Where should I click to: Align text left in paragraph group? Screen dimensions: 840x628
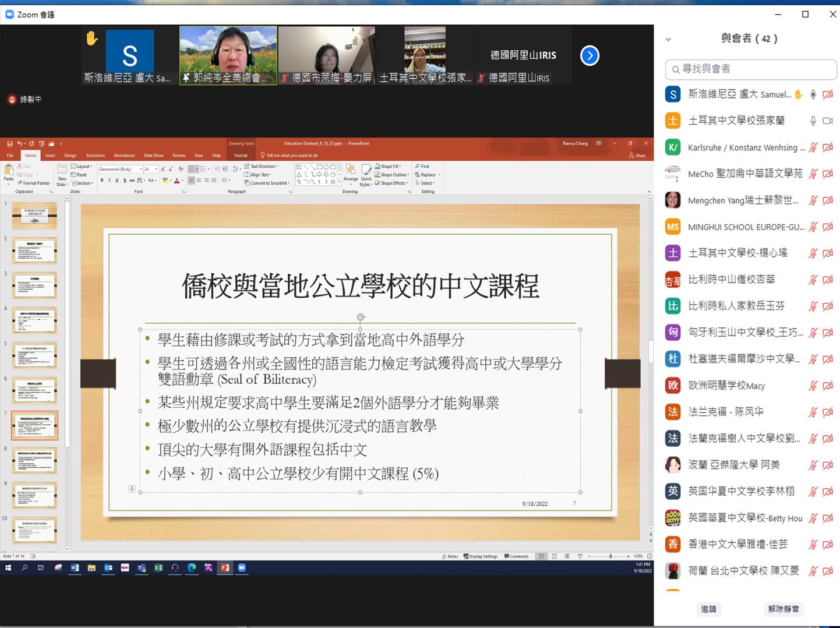pyautogui.click(x=191, y=180)
